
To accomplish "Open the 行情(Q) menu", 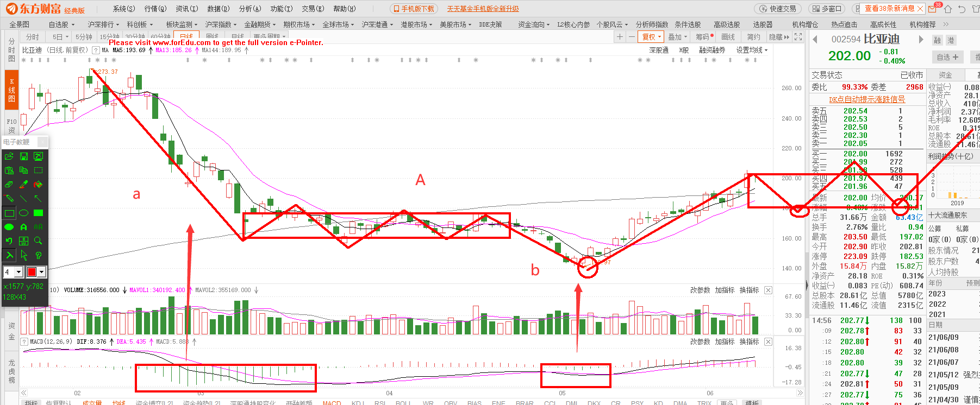I will [155, 9].
